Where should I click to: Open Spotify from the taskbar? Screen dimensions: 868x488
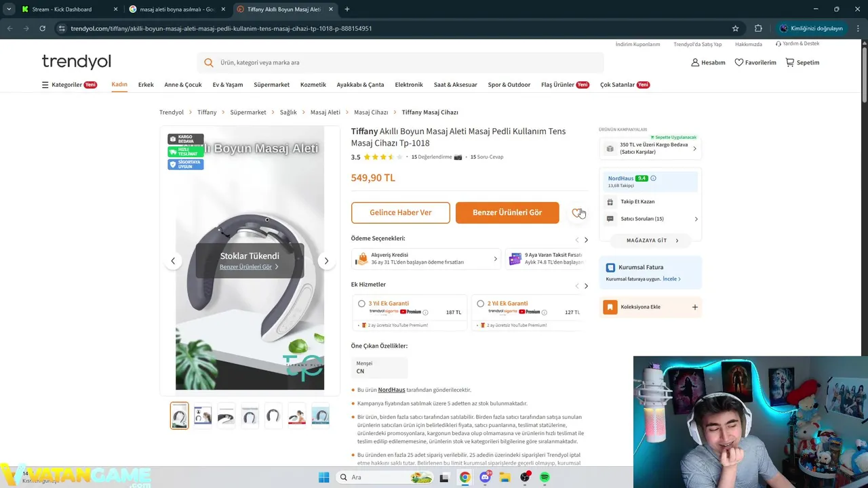545,477
